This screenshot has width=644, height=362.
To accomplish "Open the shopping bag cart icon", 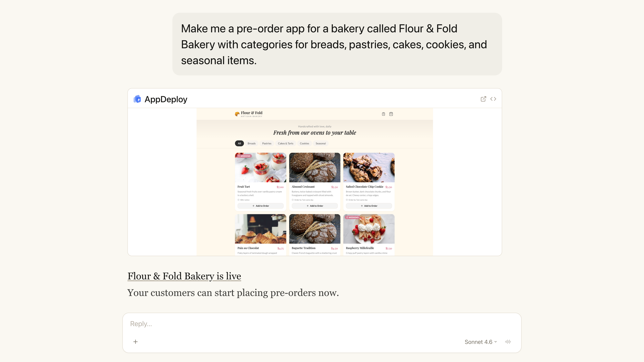I will tap(391, 114).
